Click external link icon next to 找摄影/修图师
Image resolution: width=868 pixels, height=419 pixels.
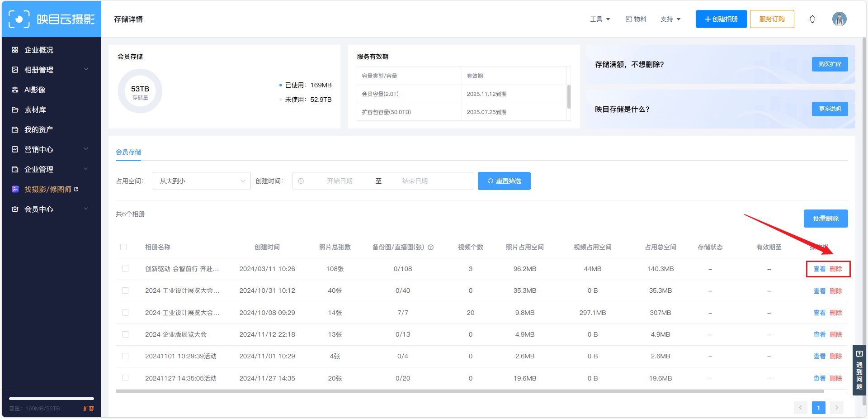click(76, 189)
